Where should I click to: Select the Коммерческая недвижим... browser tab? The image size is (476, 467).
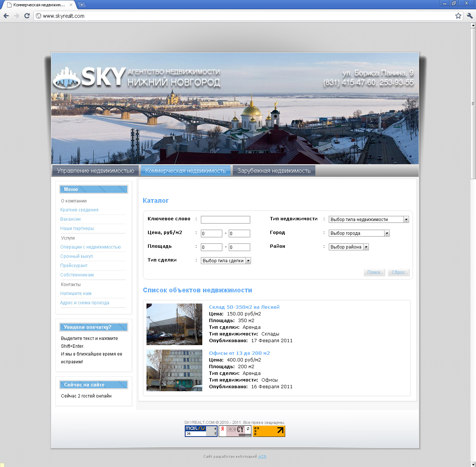click(x=39, y=5)
